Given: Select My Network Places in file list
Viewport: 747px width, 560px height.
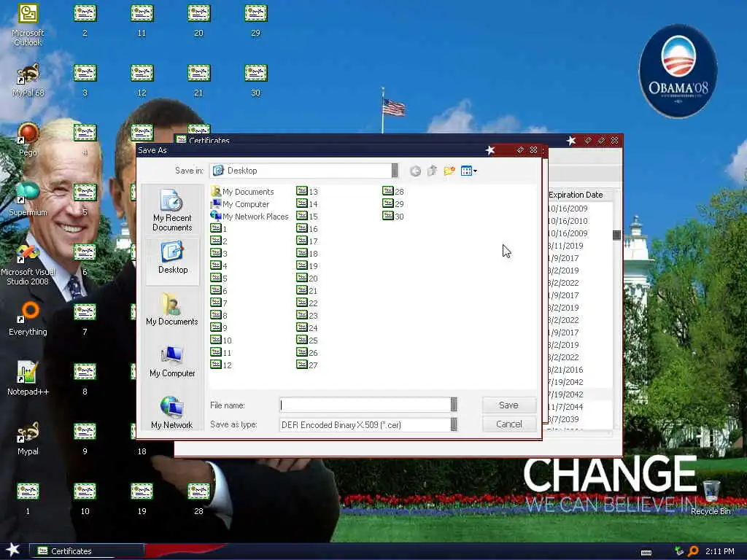Looking at the screenshot, I should pos(249,216).
